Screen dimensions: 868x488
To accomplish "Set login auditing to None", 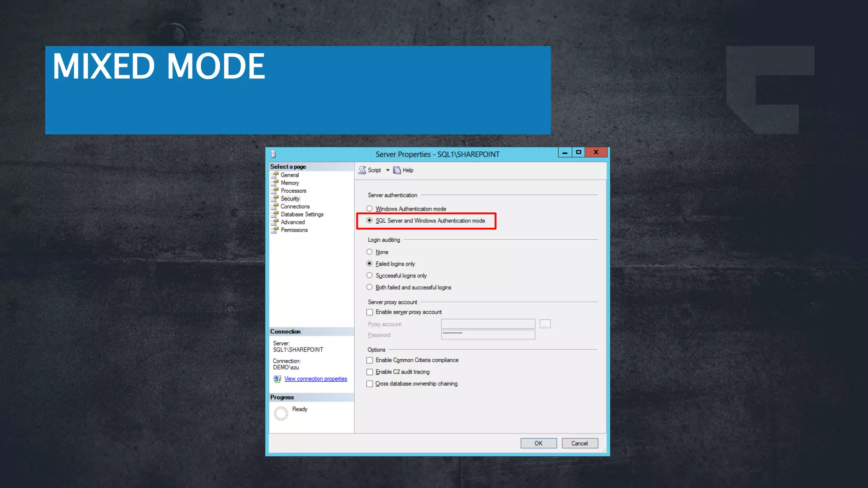I will tap(370, 252).
